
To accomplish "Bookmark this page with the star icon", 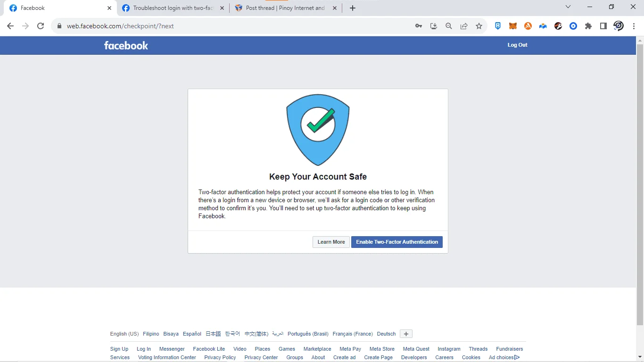I will pyautogui.click(x=479, y=26).
